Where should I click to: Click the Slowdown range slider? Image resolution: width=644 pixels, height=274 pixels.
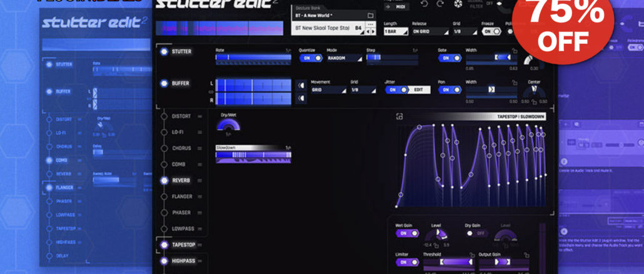tap(253, 155)
